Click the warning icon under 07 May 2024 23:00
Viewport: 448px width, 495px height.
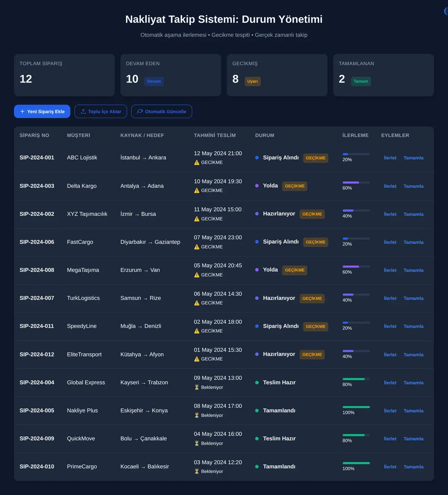click(197, 247)
